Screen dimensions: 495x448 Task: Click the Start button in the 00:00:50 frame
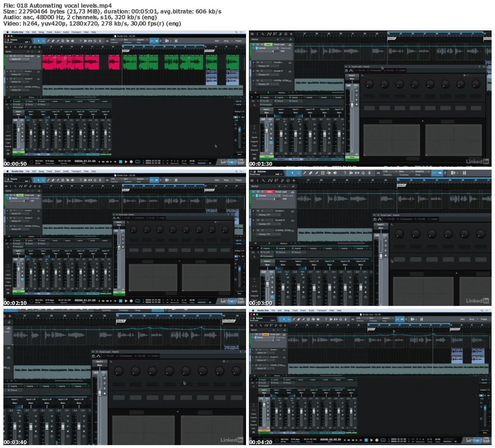point(217,41)
